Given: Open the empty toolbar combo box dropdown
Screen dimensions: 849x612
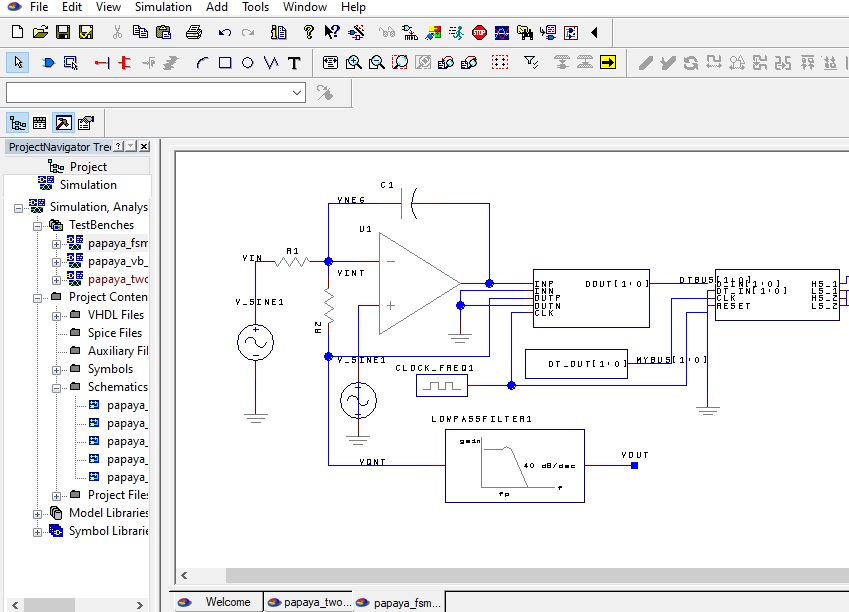Looking at the screenshot, I should (297, 93).
